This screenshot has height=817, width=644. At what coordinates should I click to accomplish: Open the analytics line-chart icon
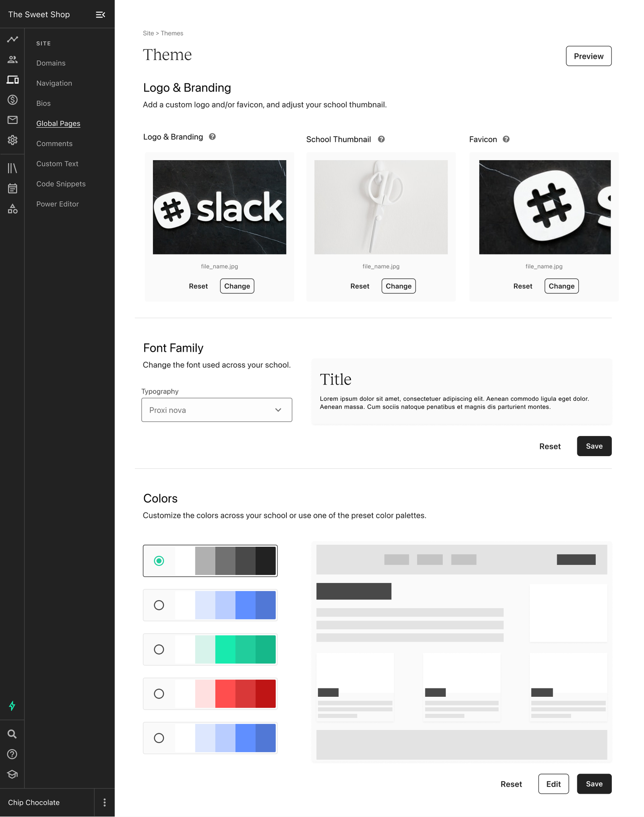(x=12, y=39)
